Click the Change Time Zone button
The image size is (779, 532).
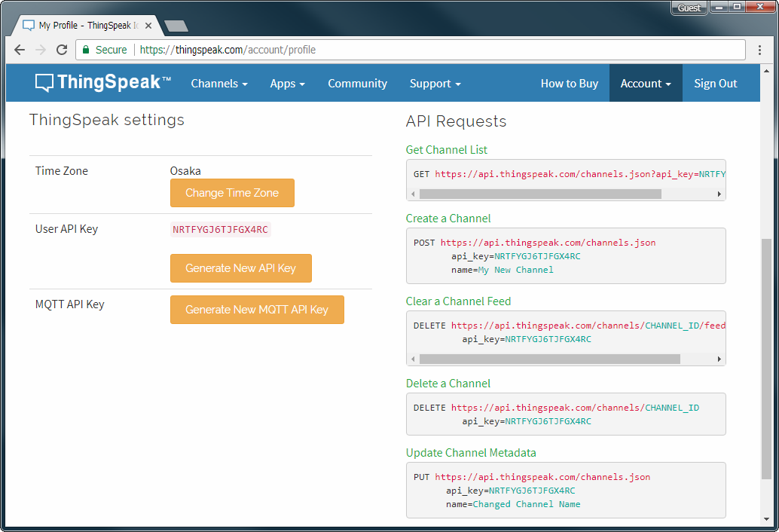[232, 193]
